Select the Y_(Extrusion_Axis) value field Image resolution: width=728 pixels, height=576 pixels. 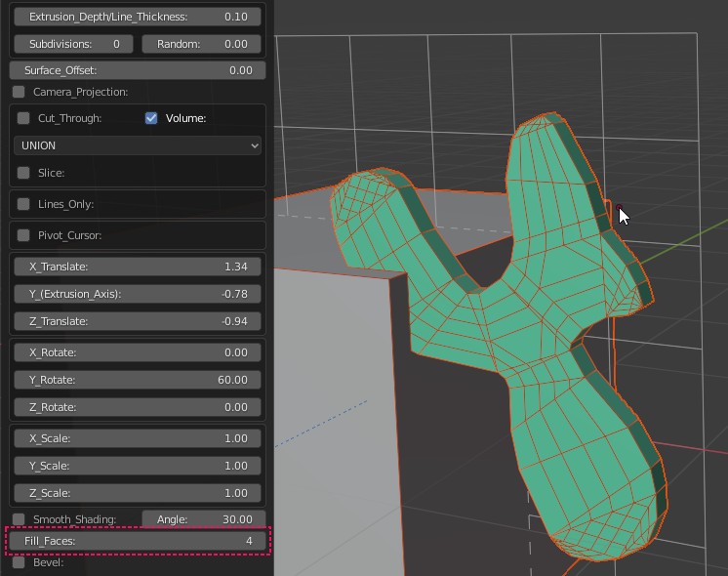click(x=137, y=294)
